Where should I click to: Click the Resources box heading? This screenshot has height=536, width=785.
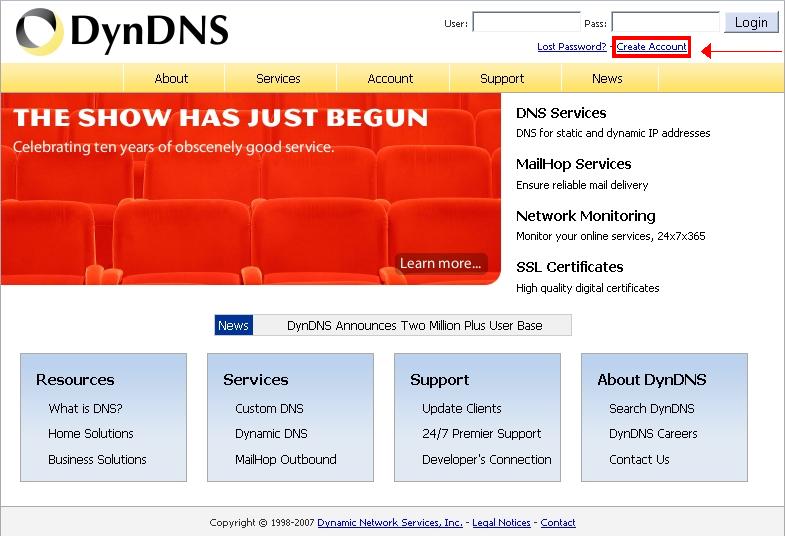tap(75, 379)
